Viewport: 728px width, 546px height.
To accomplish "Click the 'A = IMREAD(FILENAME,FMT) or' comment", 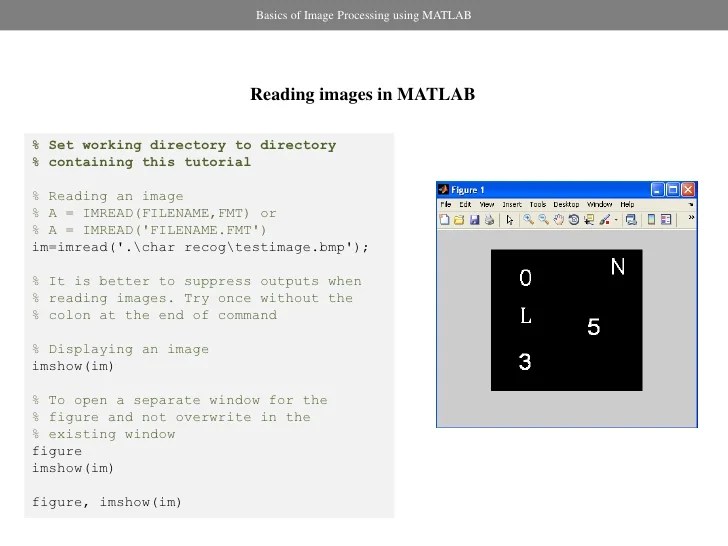I will tap(154, 213).
